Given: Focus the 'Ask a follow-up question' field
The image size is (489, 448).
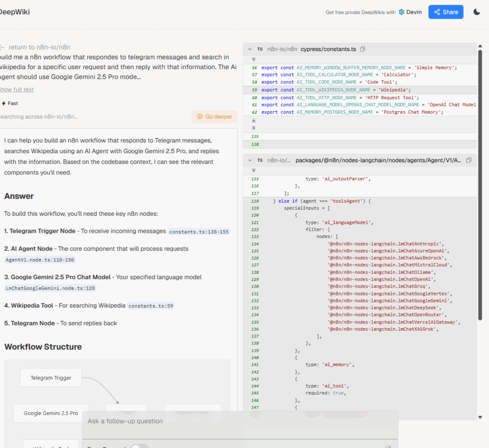Looking at the screenshot, I should tap(240, 421).
